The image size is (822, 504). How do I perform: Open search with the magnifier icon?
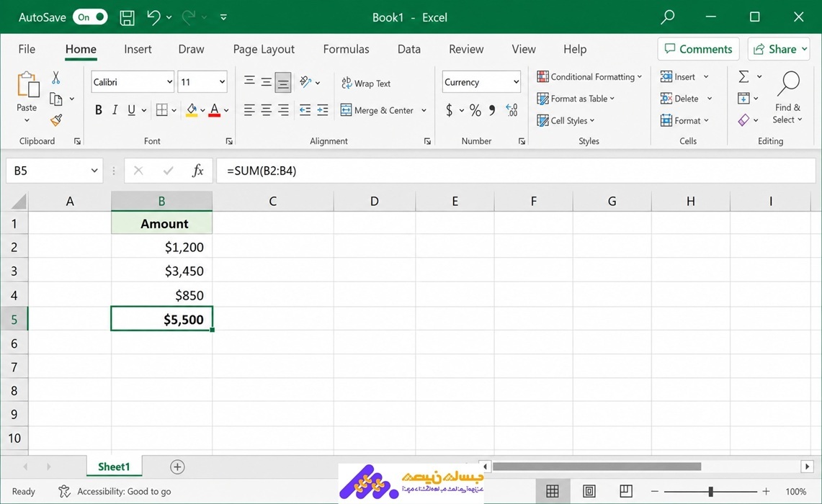[667, 17]
